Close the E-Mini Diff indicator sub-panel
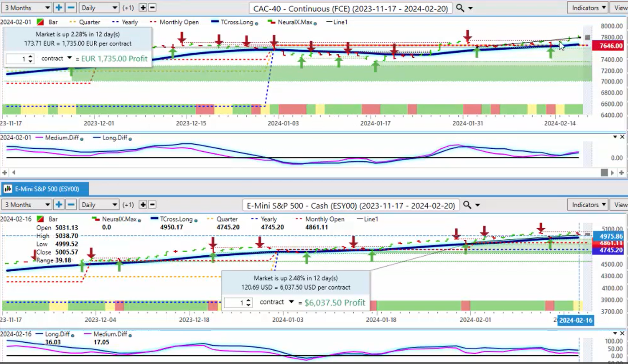 click(622, 333)
